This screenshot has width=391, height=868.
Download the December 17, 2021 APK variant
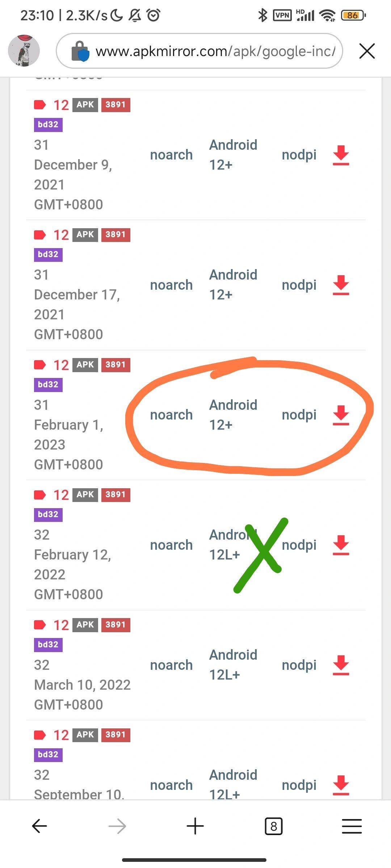pyautogui.click(x=341, y=285)
